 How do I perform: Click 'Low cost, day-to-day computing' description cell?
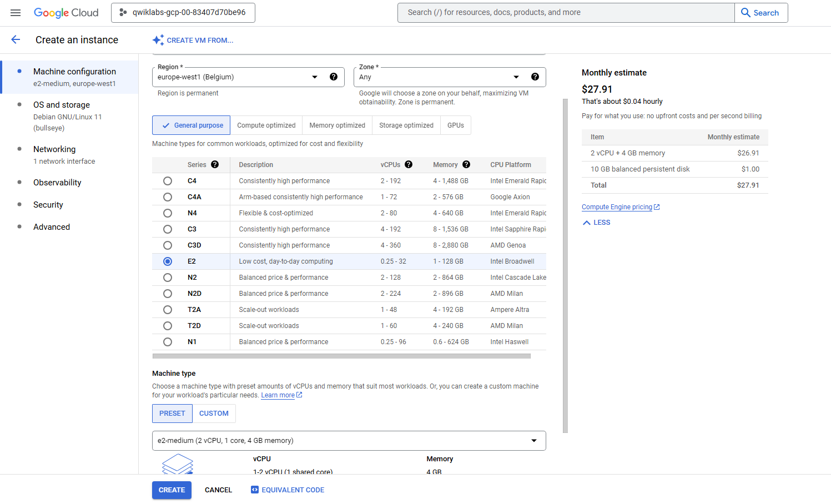point(286,261)
